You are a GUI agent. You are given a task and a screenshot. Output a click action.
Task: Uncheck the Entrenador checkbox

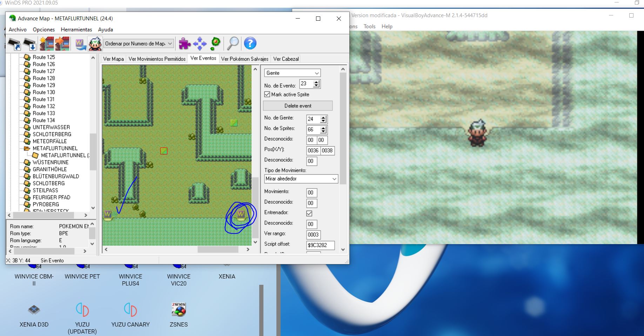(309, 213)
